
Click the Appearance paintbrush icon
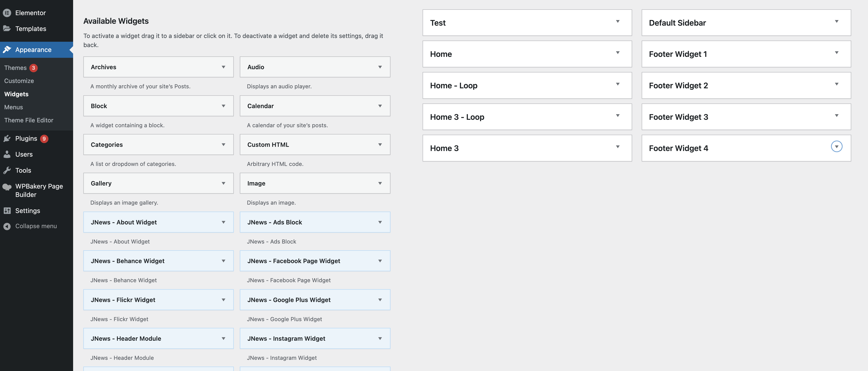pyautogui.click(x=7, y=50)
